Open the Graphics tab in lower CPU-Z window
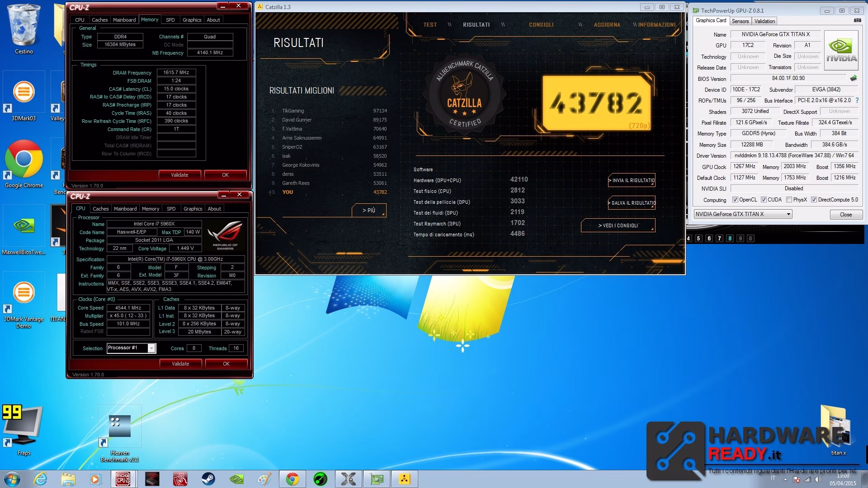This screenshot has height=488, width=868. (193, 209)
